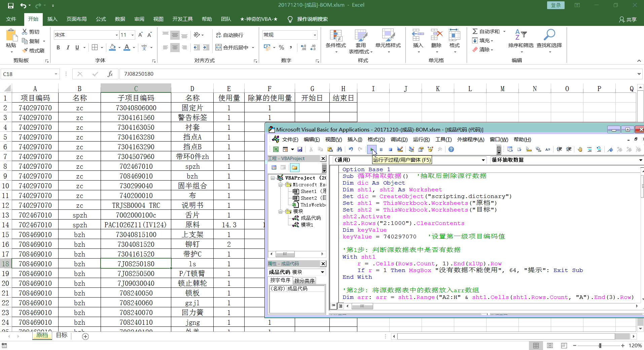Toggle Underline formatting
644x350 pixels.
[x=77, y=48]
